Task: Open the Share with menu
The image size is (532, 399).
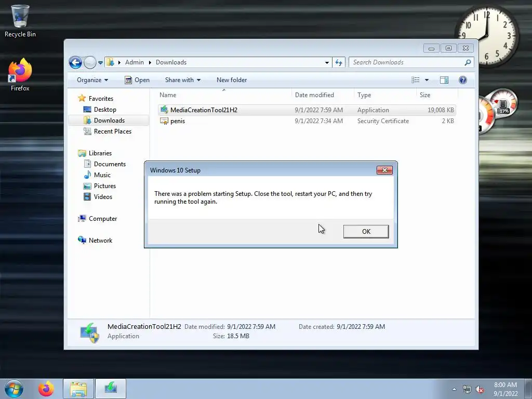Action: 182,80
